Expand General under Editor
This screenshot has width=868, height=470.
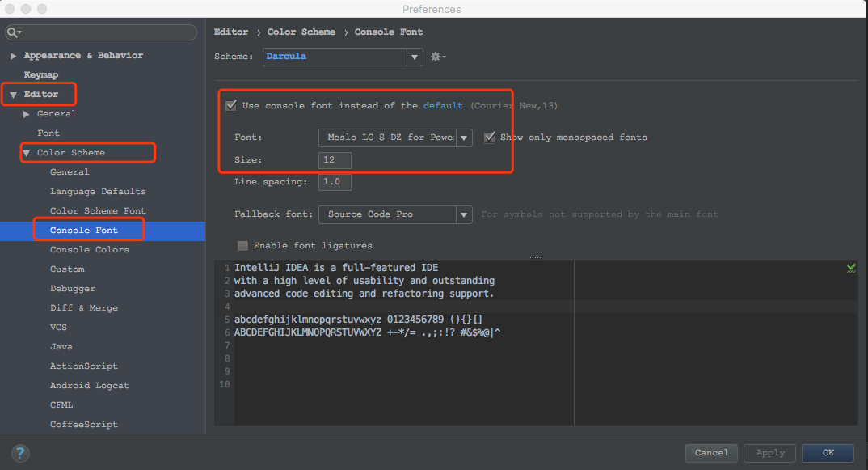click(26, 114)
